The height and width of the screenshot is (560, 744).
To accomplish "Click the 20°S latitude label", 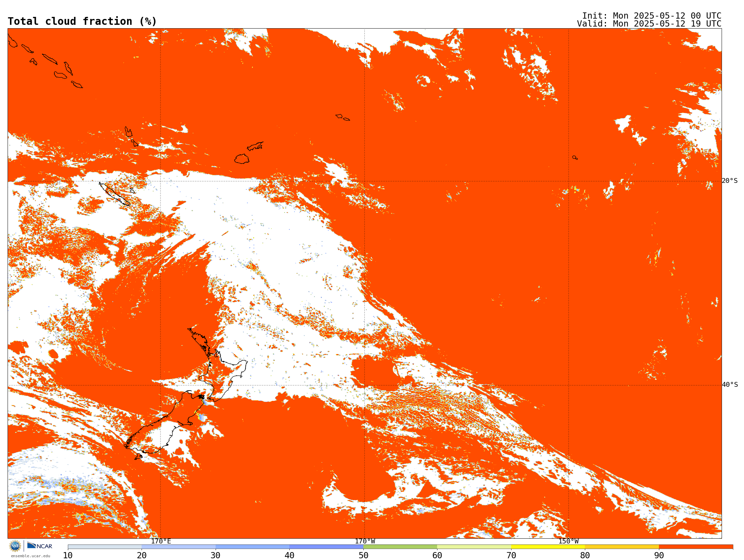I will (730, 181).
